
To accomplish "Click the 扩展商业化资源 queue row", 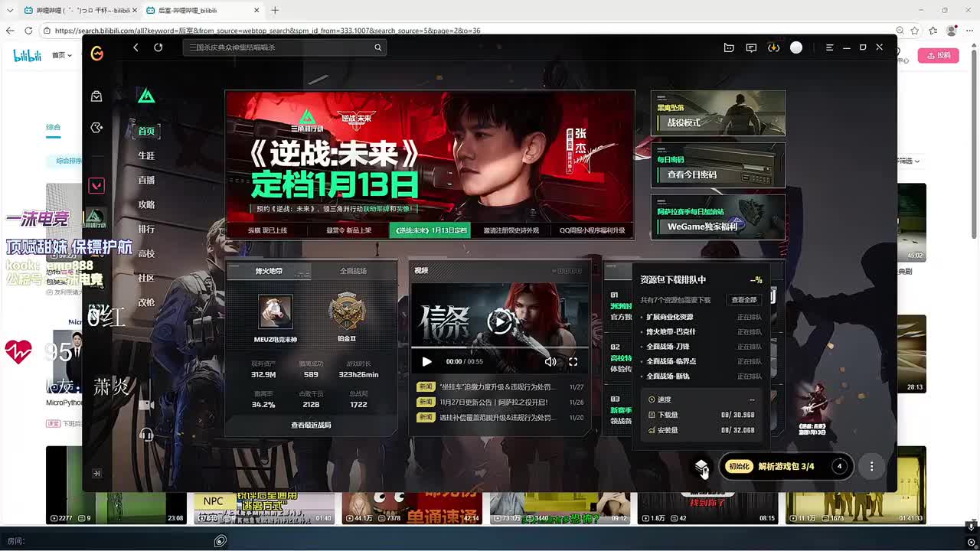I will tap(701, 317).
